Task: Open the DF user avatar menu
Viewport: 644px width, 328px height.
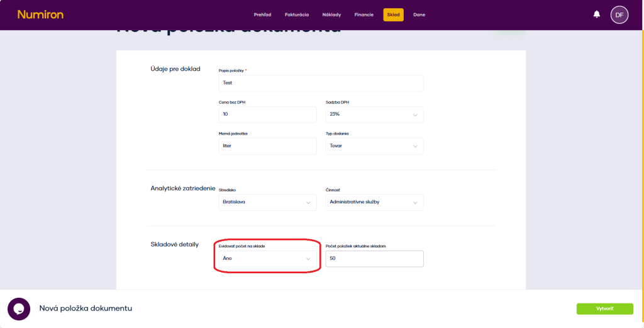Action: pos(619,14)
